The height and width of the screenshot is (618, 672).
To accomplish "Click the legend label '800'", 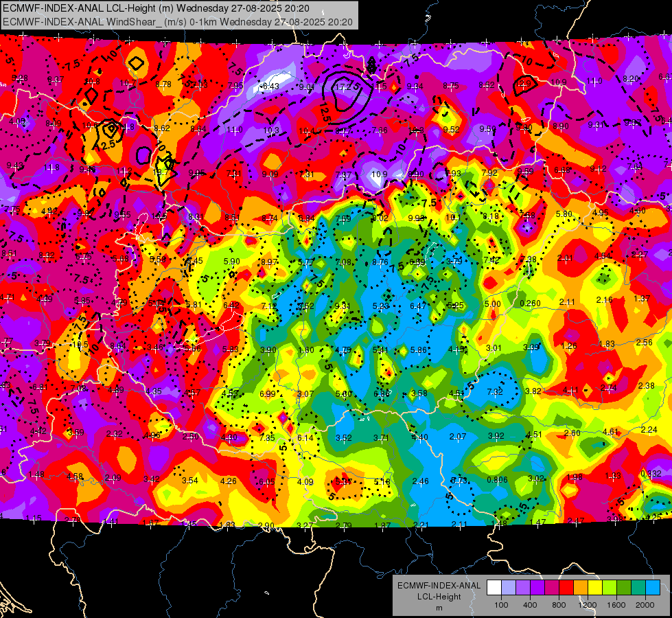I will 559,605.
